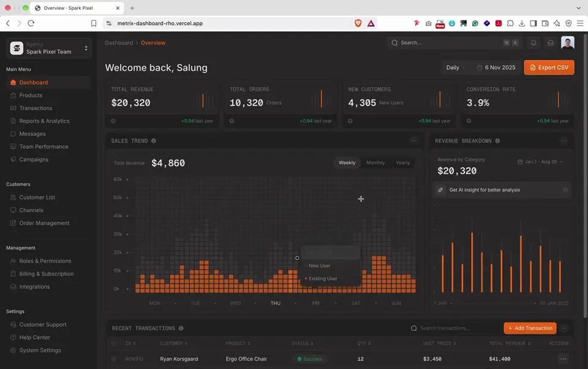Switch Sales Trend to Yearly
Screen dimensions: 588x369
[x=403, y=163]
